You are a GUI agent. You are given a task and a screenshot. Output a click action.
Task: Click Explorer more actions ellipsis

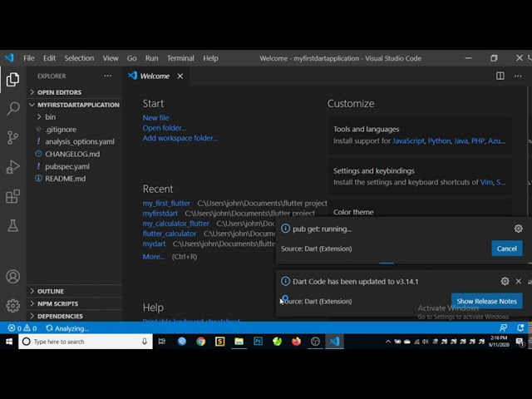coord(108,76)
